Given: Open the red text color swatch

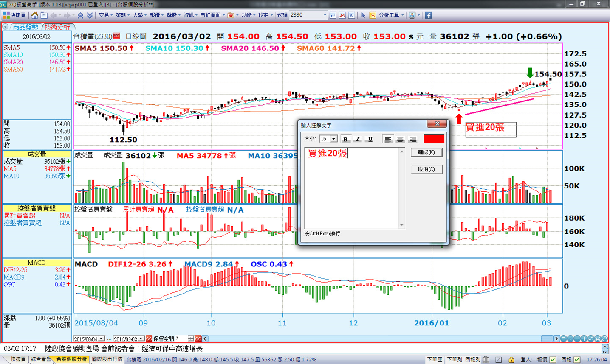Looking at the screenshot, I should [434, 139].
